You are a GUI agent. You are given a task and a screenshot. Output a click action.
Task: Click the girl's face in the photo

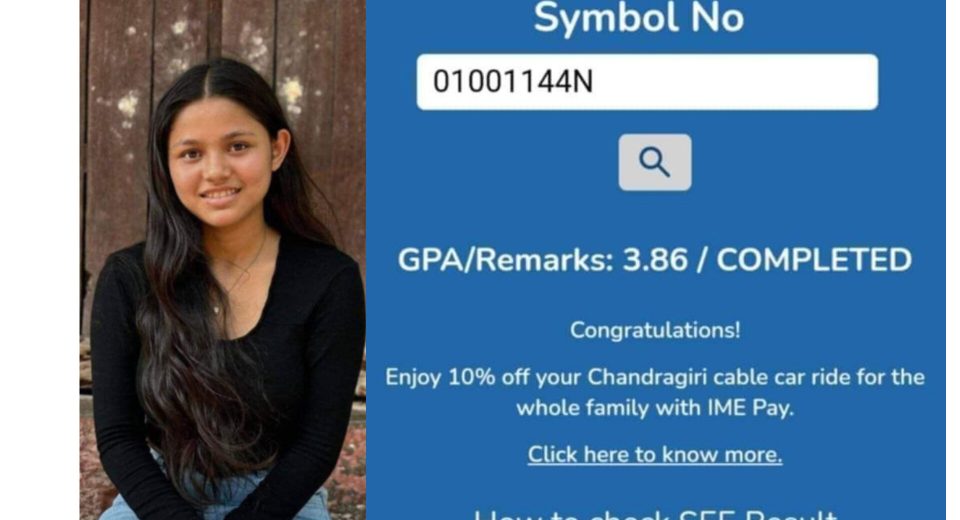(x=223, y=162)
